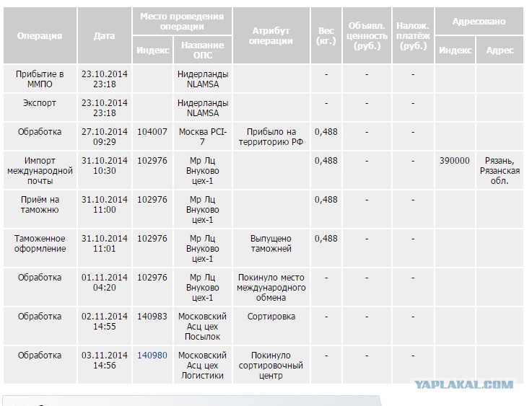This screenshot has height=406, width=532.
Task: Select the addressee index '390000'
Action: click(x=455, y=160)
